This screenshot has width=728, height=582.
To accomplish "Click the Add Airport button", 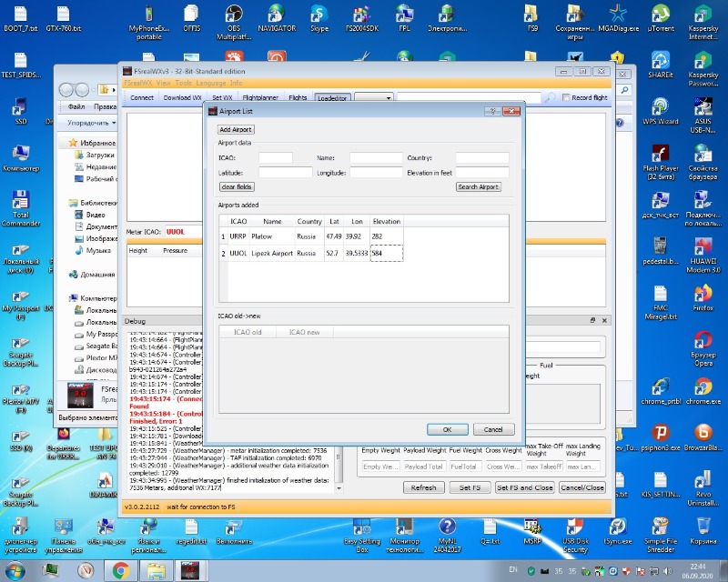I will pyautogui.click(x=236, y=129).
